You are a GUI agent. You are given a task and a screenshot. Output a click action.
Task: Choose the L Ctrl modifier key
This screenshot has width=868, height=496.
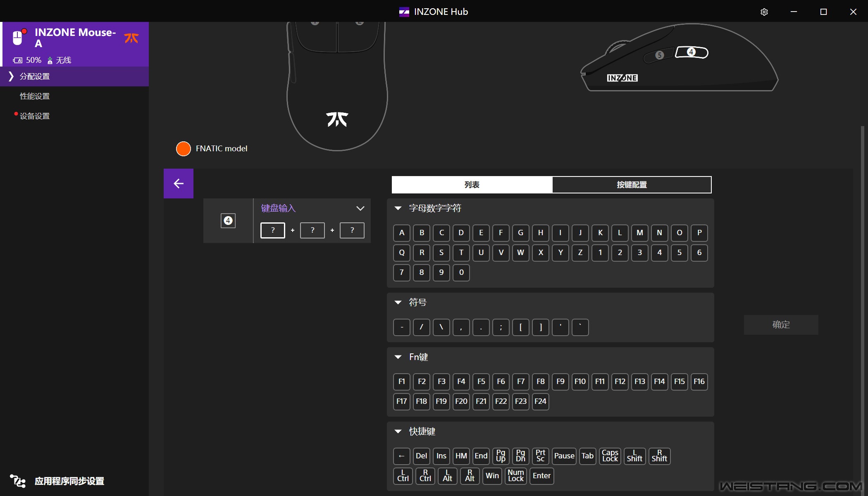(x=403, y=476)
